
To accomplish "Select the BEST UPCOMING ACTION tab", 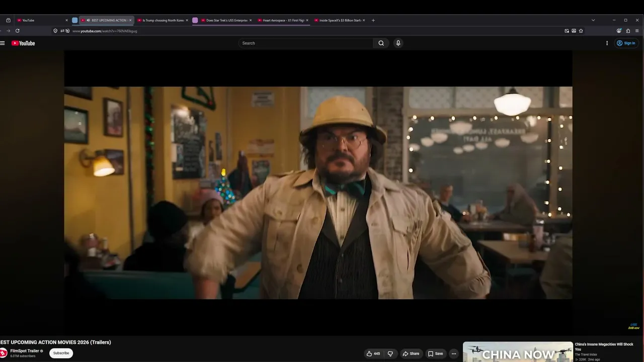I will (106, 20).
